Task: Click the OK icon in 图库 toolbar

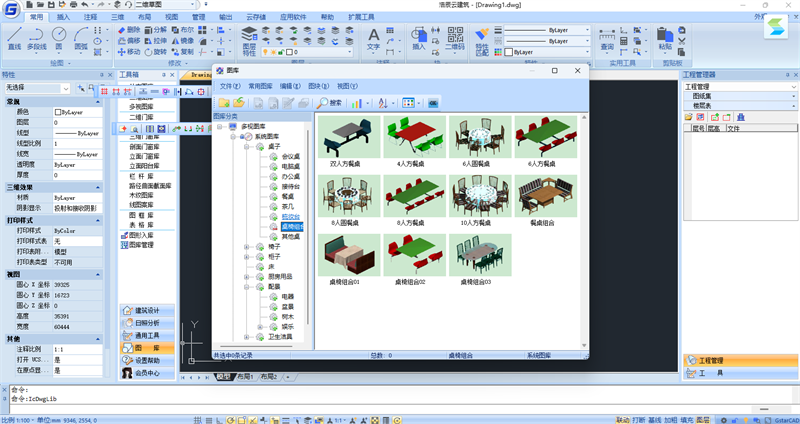Action: (x=433, y=103)
